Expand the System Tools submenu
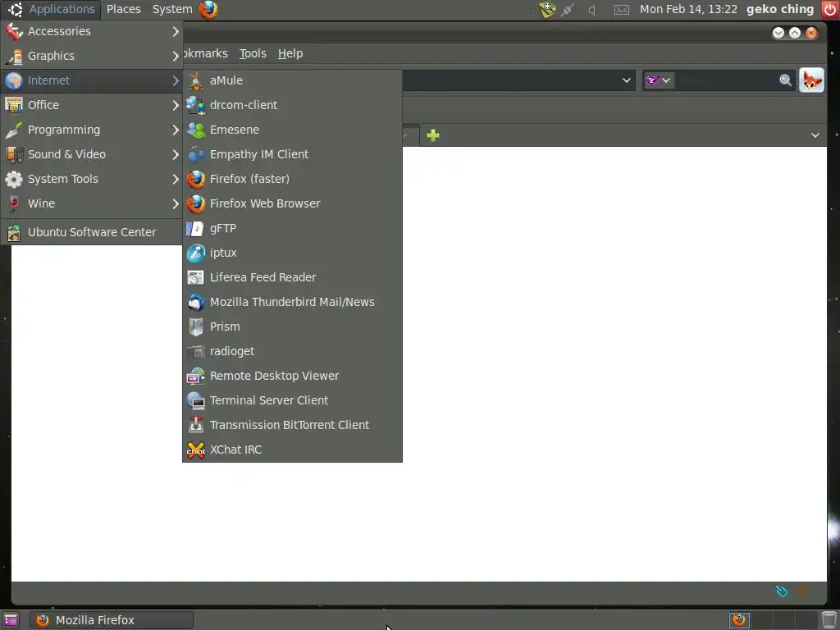This screenshot has height=630, width=840. tap(92, 180)
